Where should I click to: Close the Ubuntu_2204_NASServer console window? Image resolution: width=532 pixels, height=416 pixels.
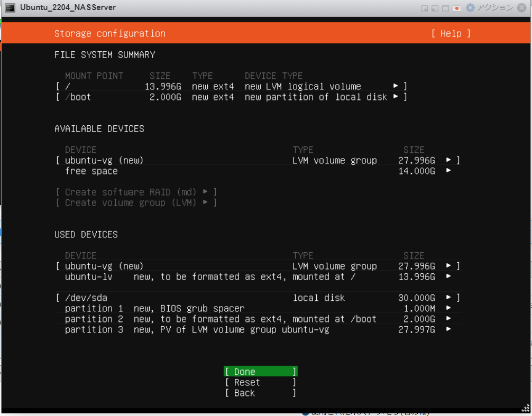click(522, 7)
